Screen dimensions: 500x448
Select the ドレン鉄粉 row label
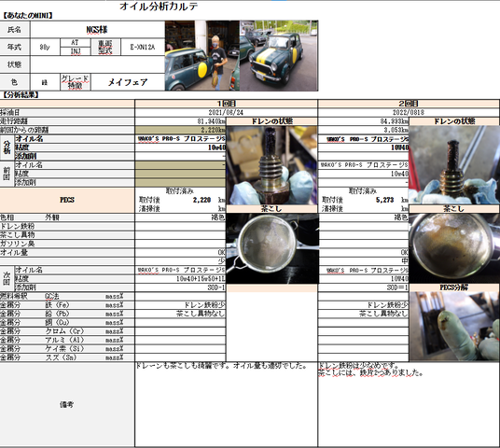click(x=67, y=226)
